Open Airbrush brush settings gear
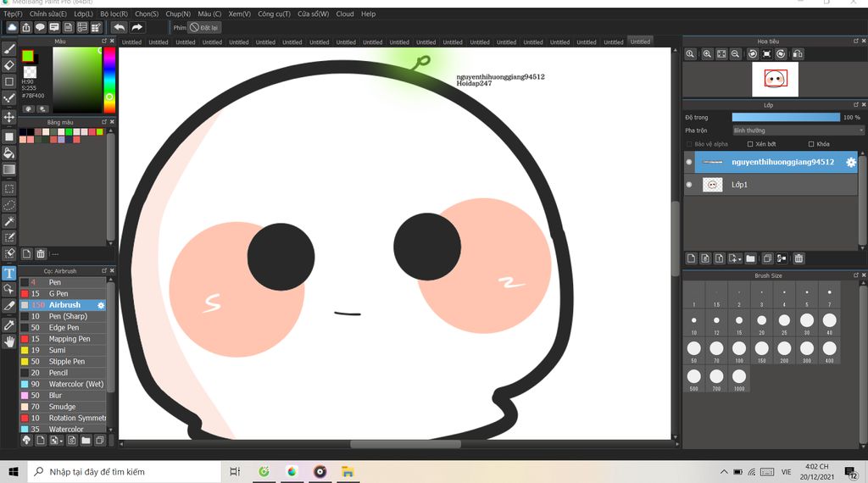868x483 pixels. [101, 305]
